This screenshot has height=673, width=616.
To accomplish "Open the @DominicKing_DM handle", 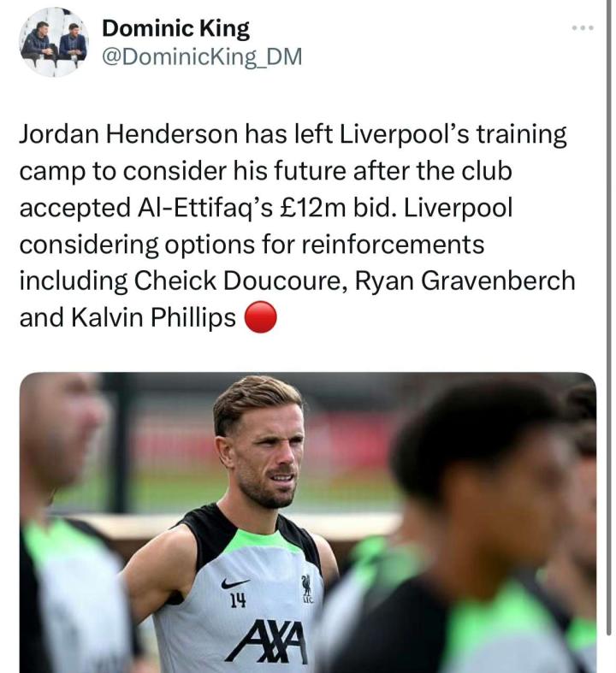I will point(202,57).
